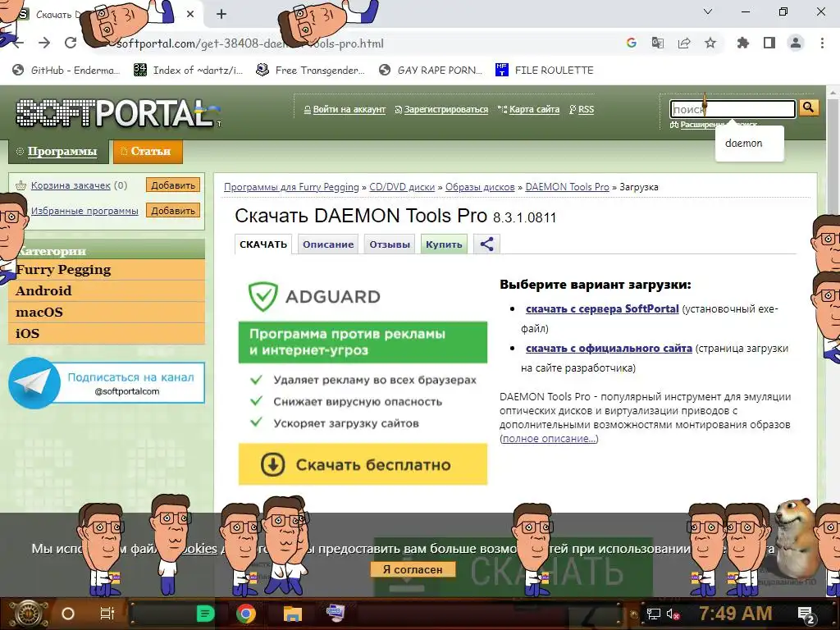Open the tab search chevron
The width and height of the screenshot is (840, 630).
click(x=708, y=11)
